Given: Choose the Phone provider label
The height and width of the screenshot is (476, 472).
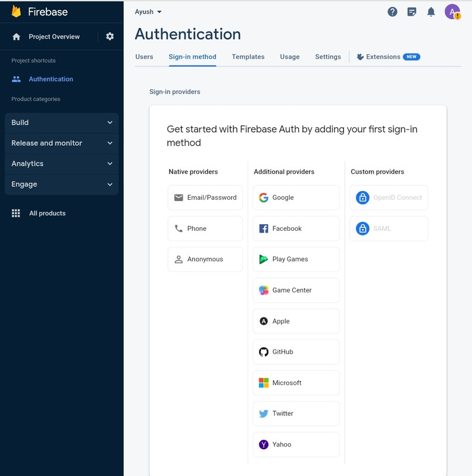Looking at the screenshot, I should pos(197,228).
